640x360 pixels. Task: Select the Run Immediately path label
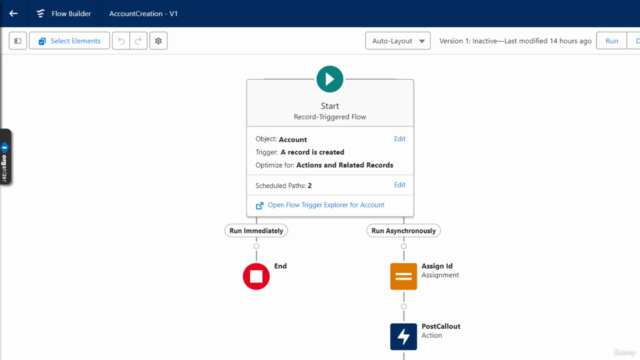(x=256, y=231)
